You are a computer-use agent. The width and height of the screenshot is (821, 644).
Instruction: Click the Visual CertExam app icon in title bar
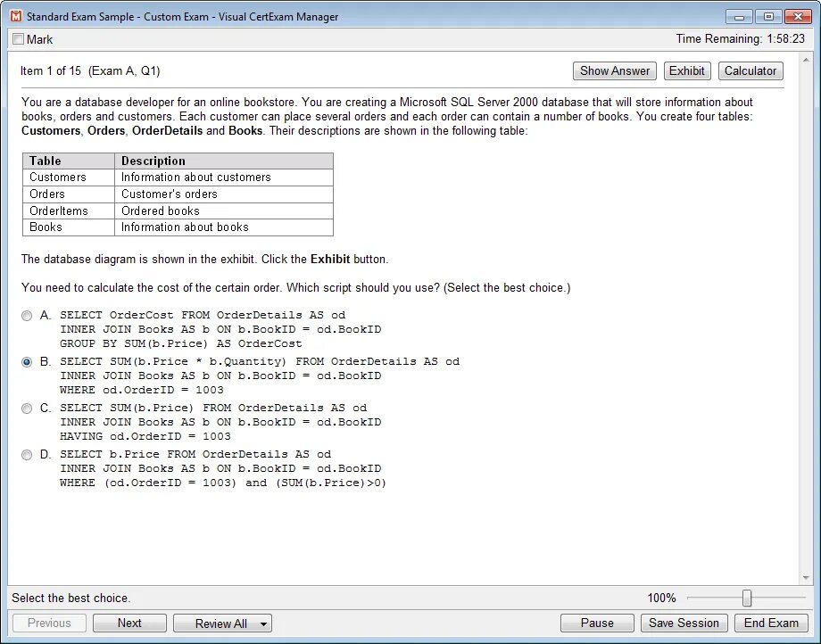[x=16, y=16]
